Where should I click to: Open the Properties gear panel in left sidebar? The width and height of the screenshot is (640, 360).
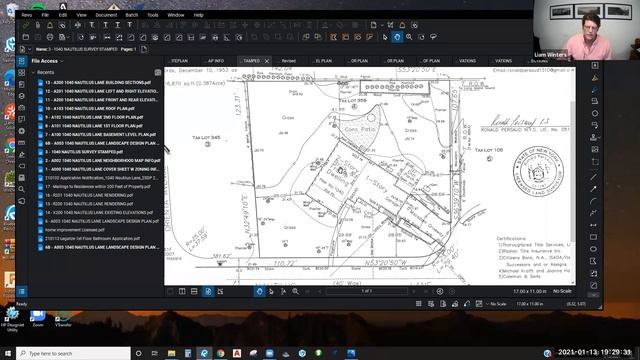[x=22, y=131]
